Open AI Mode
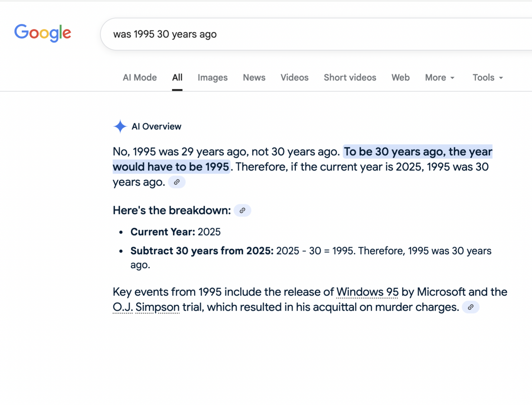The image size is (532, 405). (x=139, y=77)
